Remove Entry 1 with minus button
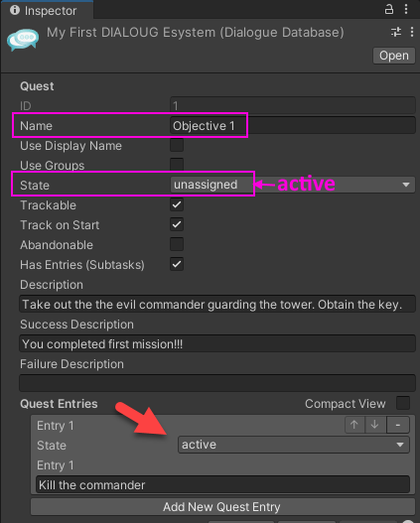Viewport: 420px width, 523px height. coord(398,425)
